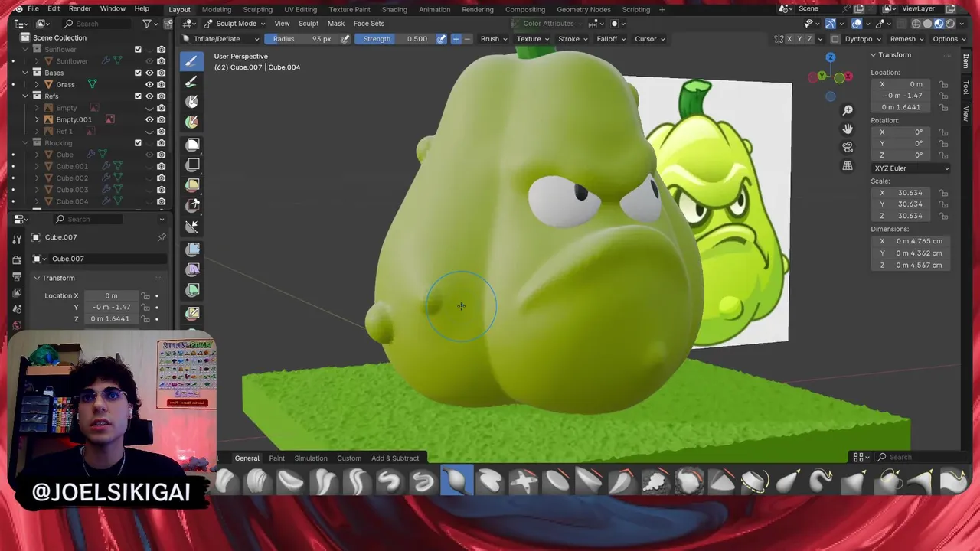This screenshot has height=551, width=980.
Task: Click strength pressure sensitivity pen icon
Action: click(441, 39)
